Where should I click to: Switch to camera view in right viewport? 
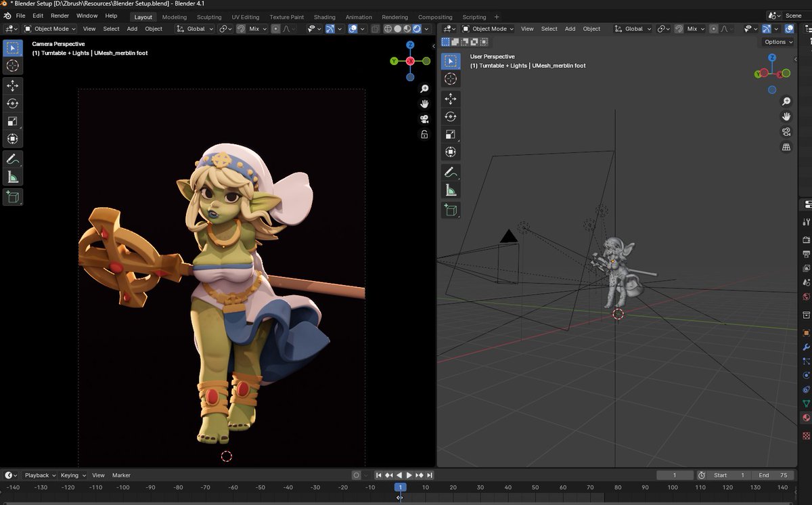pyautogui.click(x=786, y=131)
